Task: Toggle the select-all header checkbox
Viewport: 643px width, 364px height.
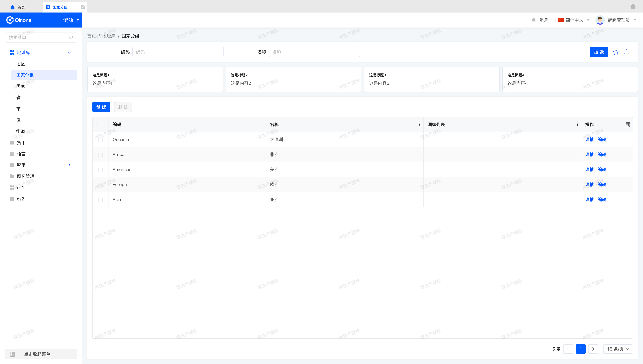Action: 100,125
